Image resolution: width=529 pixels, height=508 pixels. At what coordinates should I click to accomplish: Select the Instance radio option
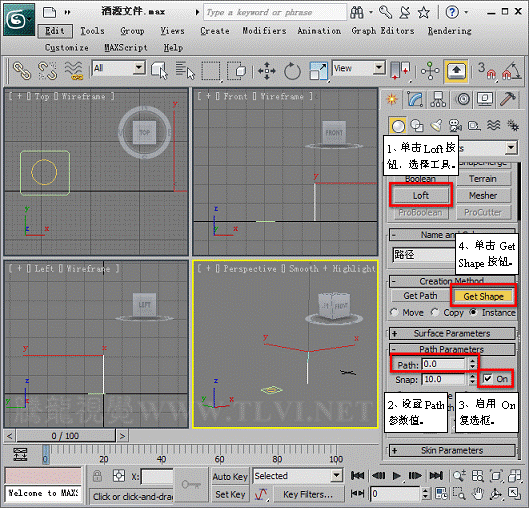pyautogui.click(x=474, y=312)
